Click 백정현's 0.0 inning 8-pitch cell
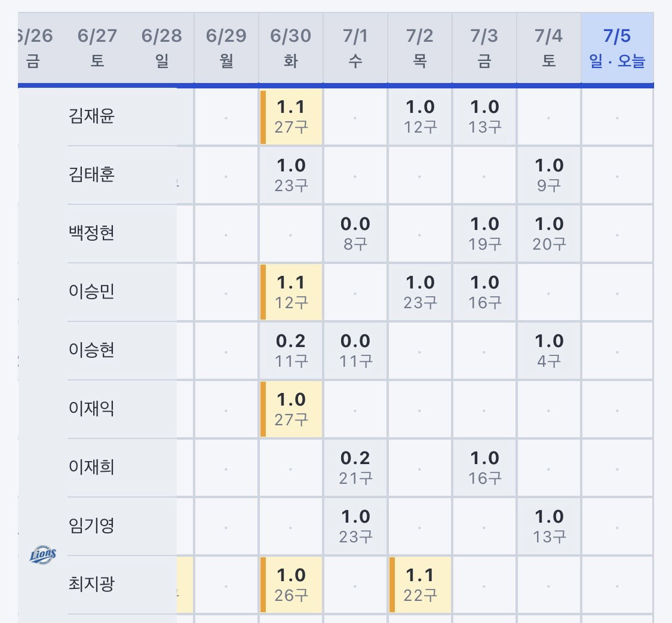Image resolution: width=672 pixels, height=623 pixels. coord(355,234)
